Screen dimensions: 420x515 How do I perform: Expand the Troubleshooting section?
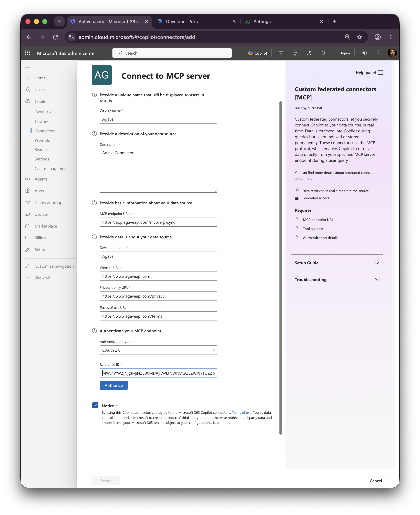pos(337,280)
